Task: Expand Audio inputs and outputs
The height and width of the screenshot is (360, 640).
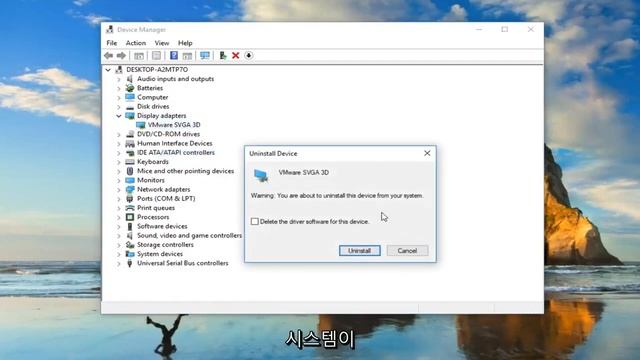Action: (x=119, y=79)
